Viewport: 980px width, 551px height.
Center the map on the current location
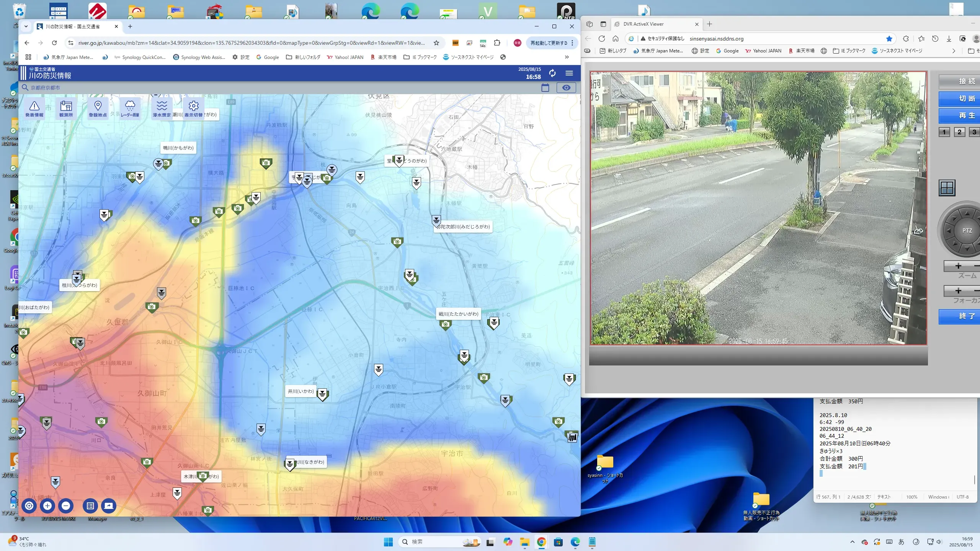click(x=29, y=506)
